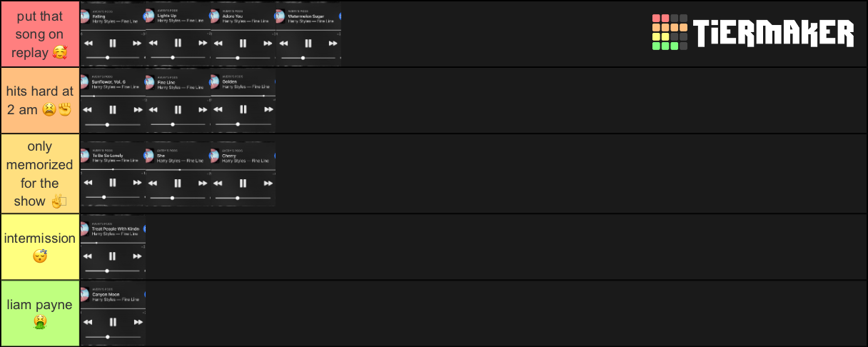868x347 pixels.
Task: Pause the Falling track
Action: tap(112, 43)
